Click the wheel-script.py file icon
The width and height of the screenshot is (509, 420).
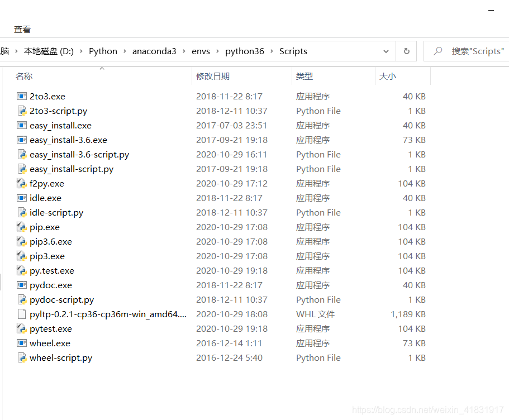tap(22, 357)
